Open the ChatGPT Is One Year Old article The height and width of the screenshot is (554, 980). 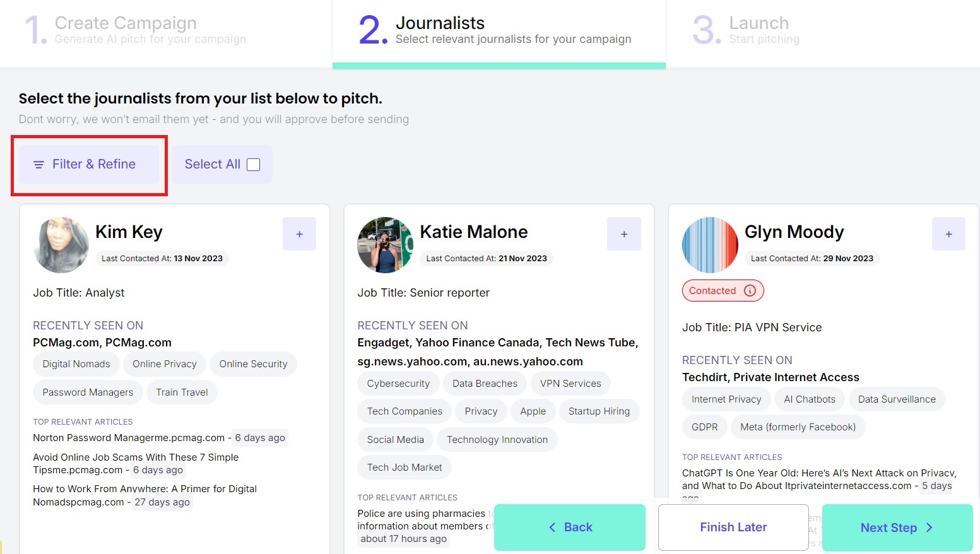819,480
